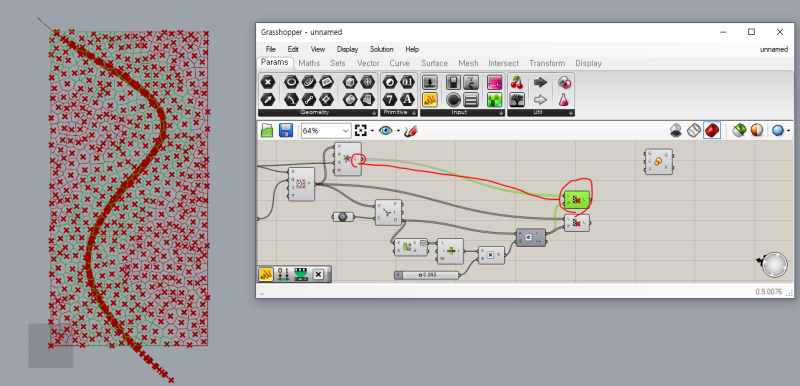Add a Vector parameter with arrow icon
The height and width of the screenshot is (386, 800).
click(268, 99)
